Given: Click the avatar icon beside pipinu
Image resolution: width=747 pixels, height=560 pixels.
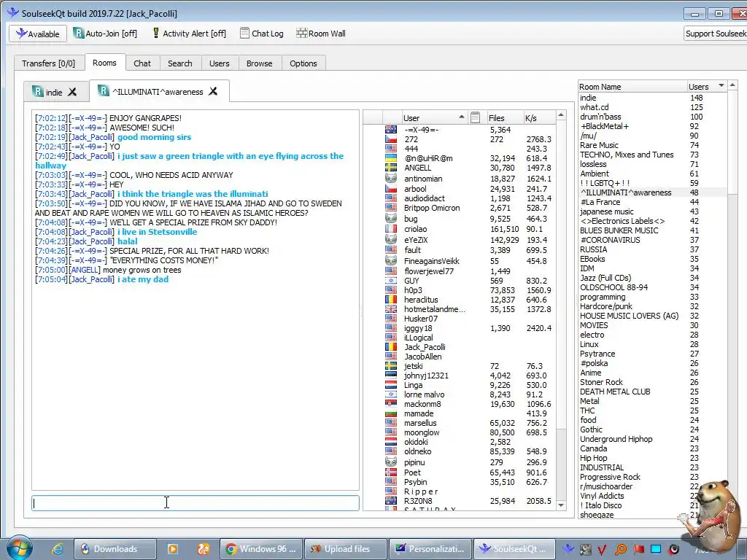Looking at the screenshot, I should point(391,462).
